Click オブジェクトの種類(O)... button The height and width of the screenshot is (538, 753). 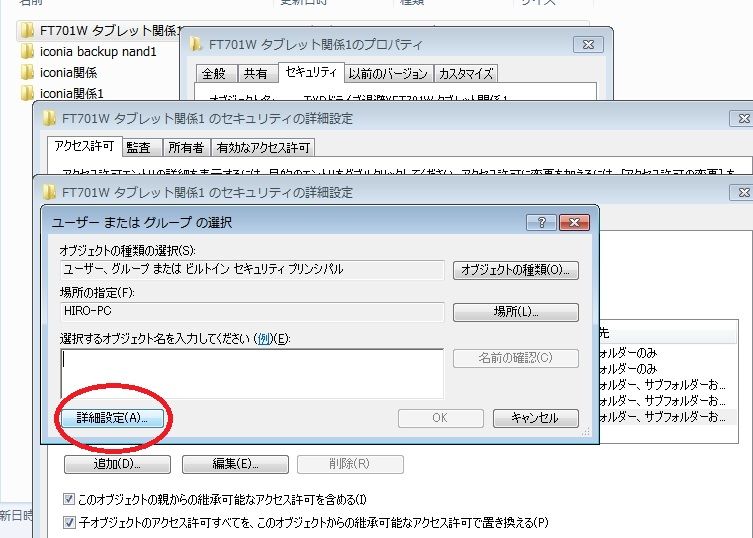pos(515,270)
